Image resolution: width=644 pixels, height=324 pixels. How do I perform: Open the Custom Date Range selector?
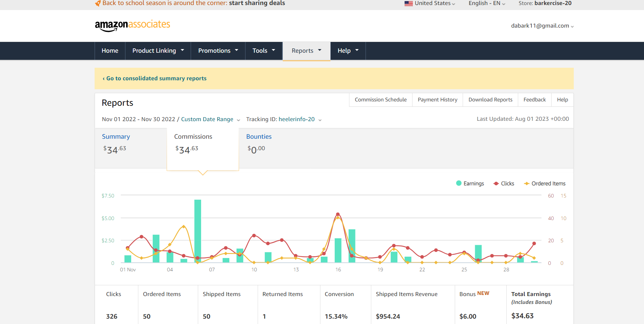tap(210, 119)
